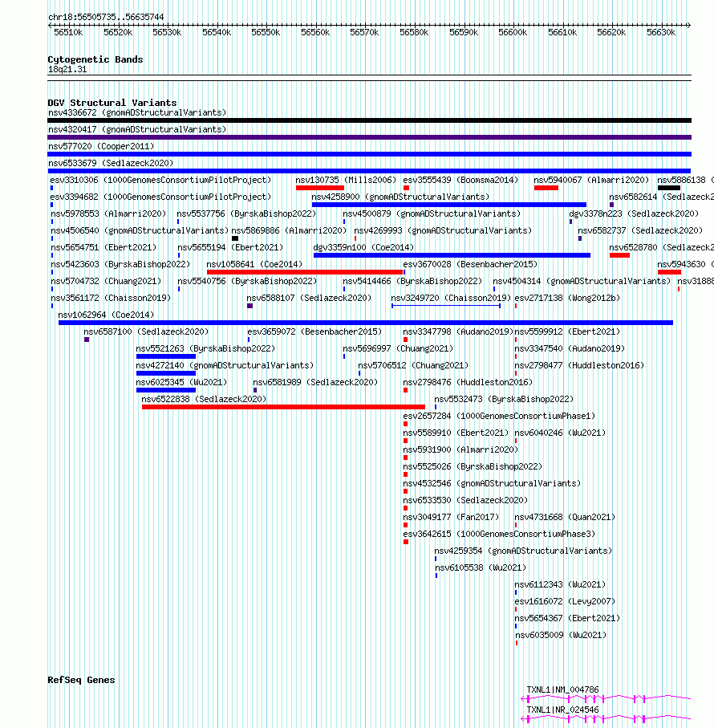Open nsv3347798 (Audano2019) label
The image size is (714, 728).
tap(458, 331)
